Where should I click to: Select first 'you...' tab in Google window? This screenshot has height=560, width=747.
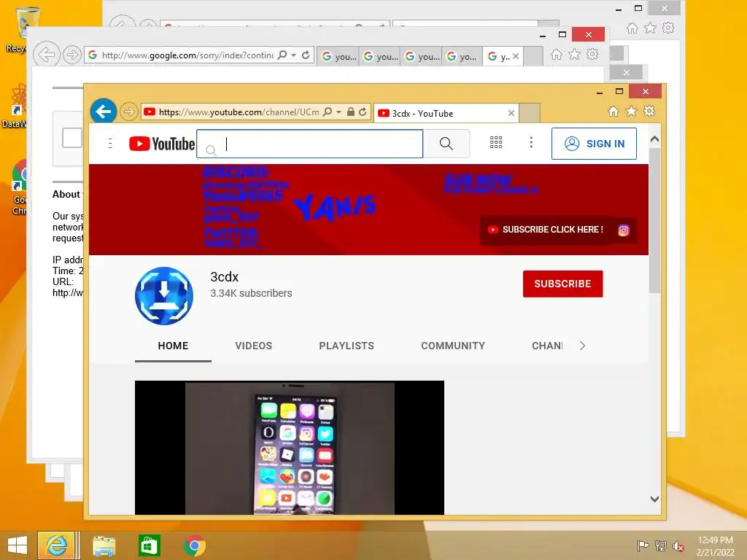338,57
